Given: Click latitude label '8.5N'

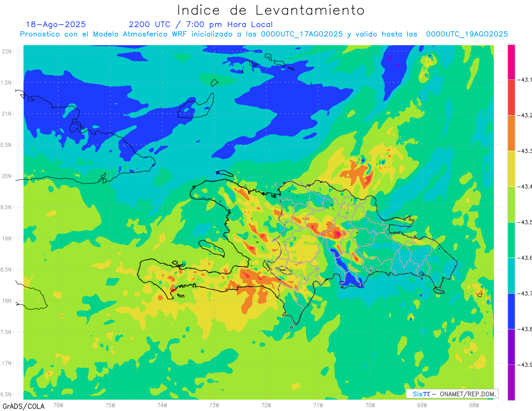Looking at the screenshot, I should [x=6, y=270].
